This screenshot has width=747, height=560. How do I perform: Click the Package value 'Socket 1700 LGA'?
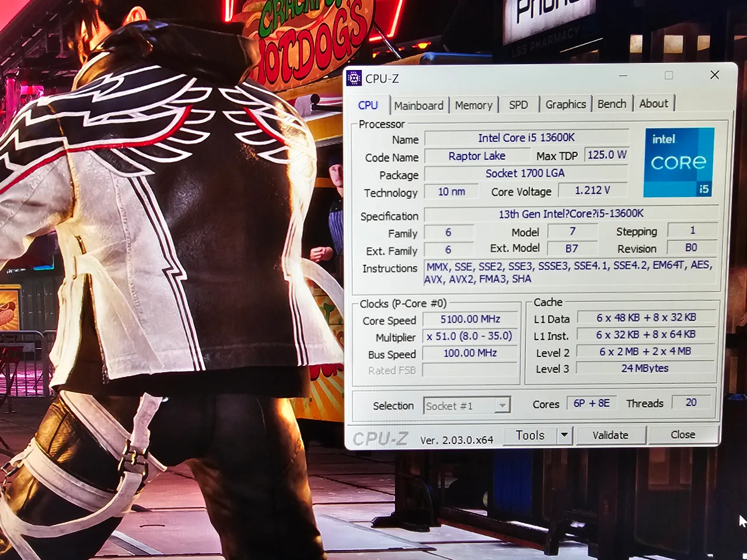525,173
